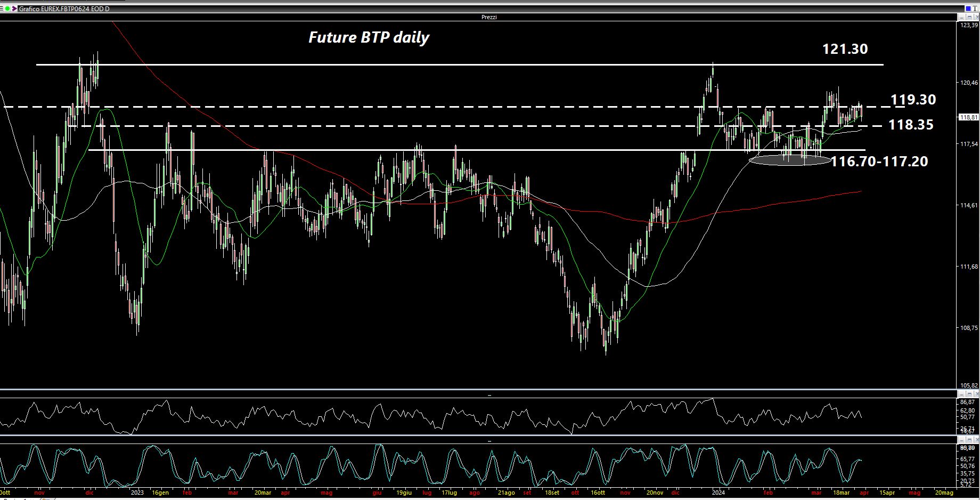Minimize the middle oscillator panel
Viewport: 980px width, 500px height.
coord(961,394)
